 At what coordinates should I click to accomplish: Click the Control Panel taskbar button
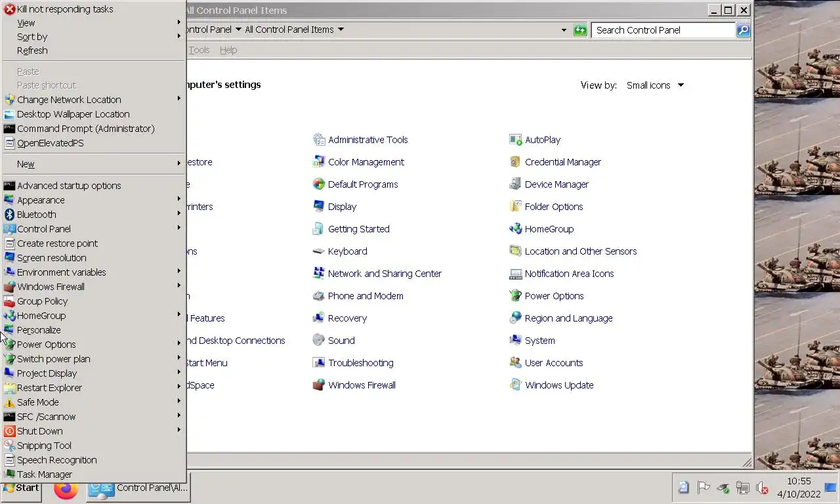138,488
